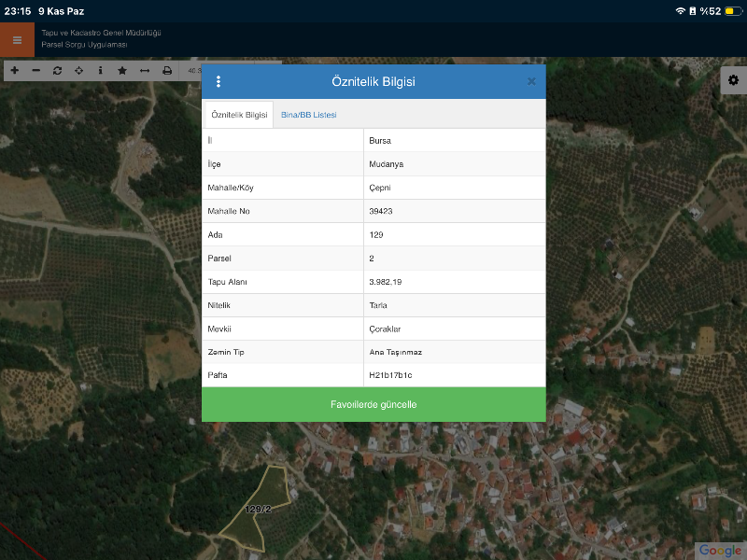Open the orange hamburger menu
The image size is (747, 560).
[x=17, y=40]
